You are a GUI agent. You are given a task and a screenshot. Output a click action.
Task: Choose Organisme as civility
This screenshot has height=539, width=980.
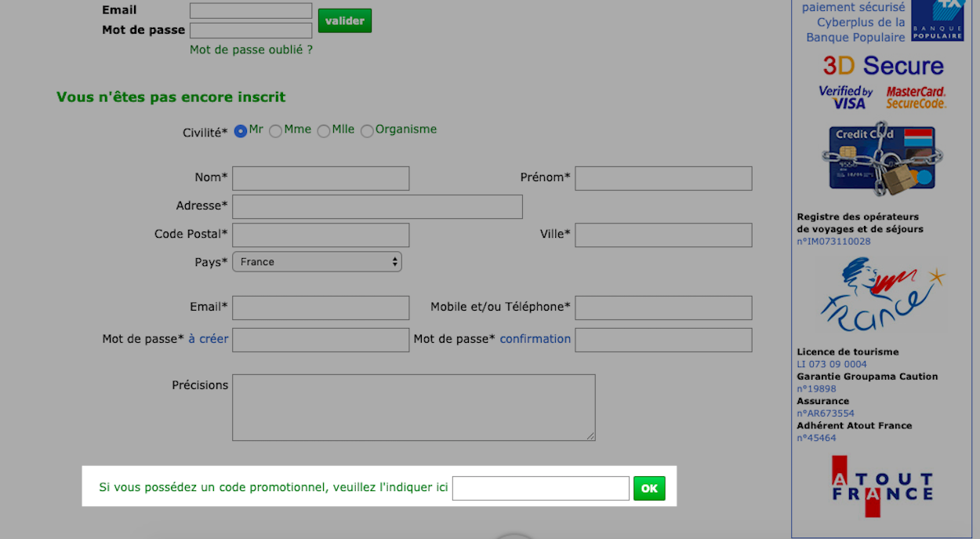tap(367, 131)
